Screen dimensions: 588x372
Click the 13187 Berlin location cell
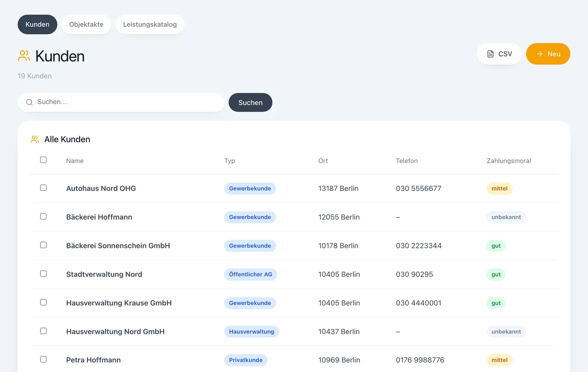pos(338,188)
